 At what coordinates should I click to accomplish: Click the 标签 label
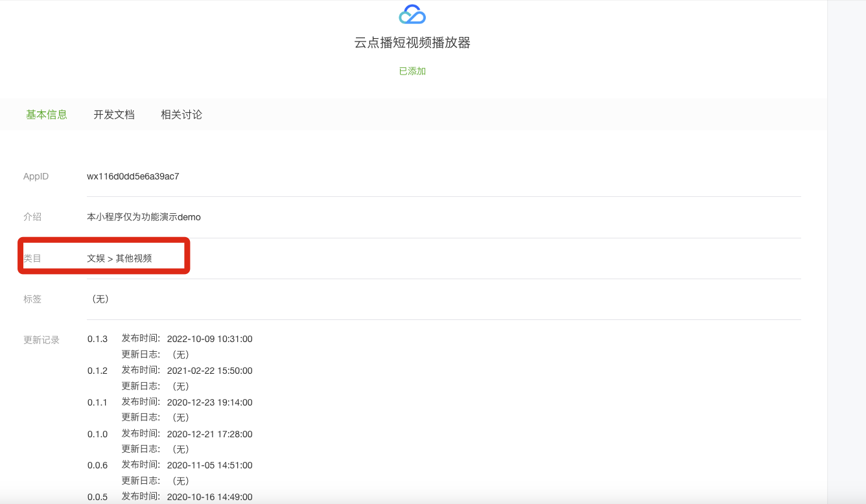(32, 299)
